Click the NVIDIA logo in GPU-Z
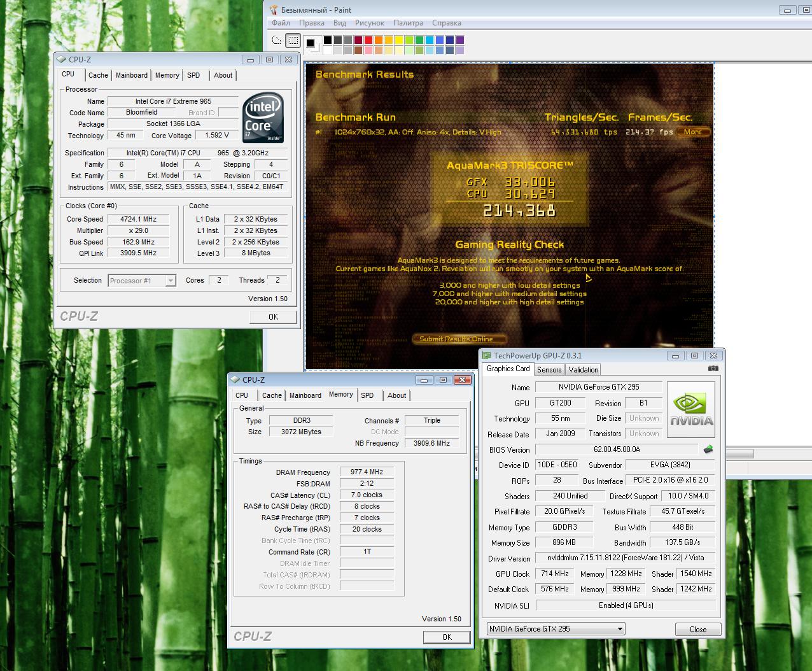 point(691,411)
